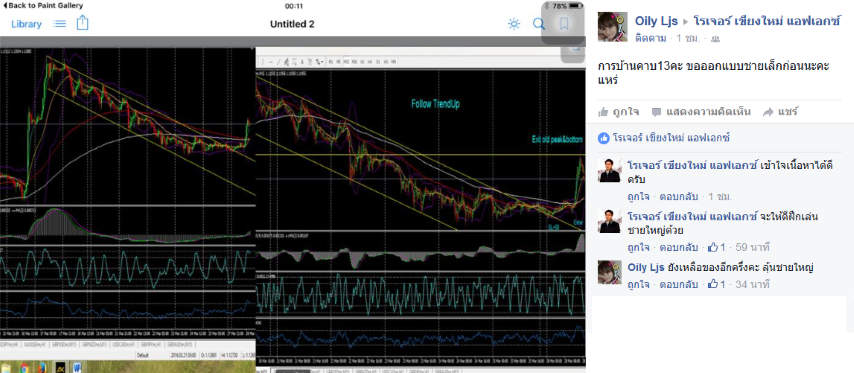The height and width of the screenshot is (373, 854).
Task: Open the โรเจอร์ เชียงใหม่ แอฟเอกซ์ group in header
Action: (x=767, y=21)
